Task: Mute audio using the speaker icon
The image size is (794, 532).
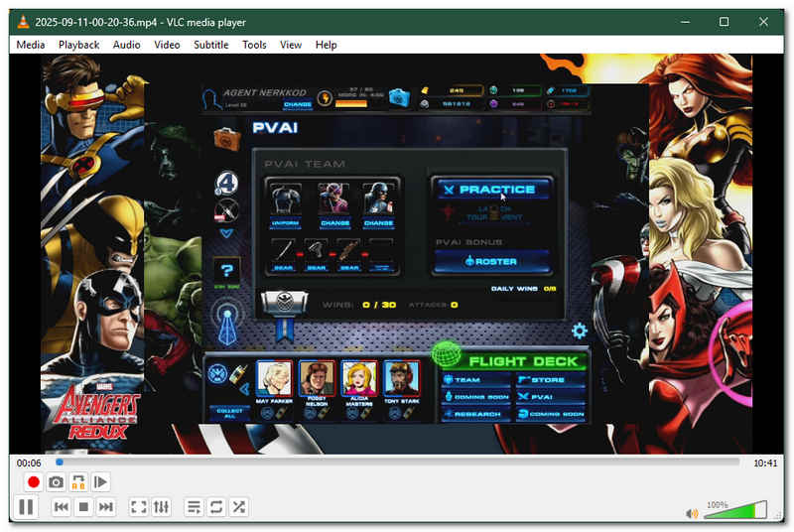Action: pos(692,513)
